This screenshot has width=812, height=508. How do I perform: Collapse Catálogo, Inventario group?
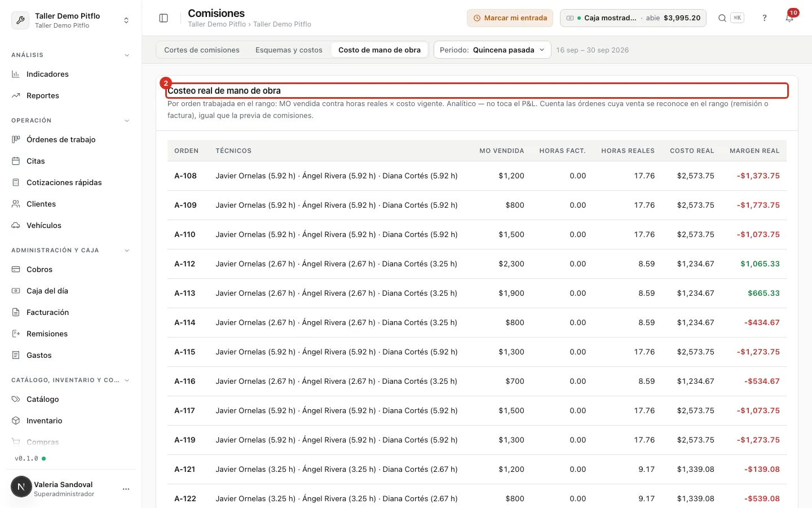(x=127, y=380)
